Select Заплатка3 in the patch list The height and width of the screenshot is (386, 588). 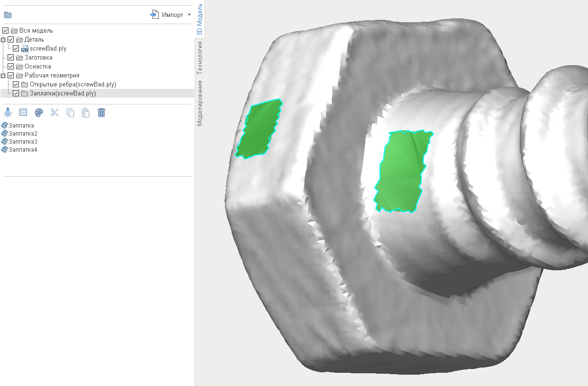[x=22, y=141]
